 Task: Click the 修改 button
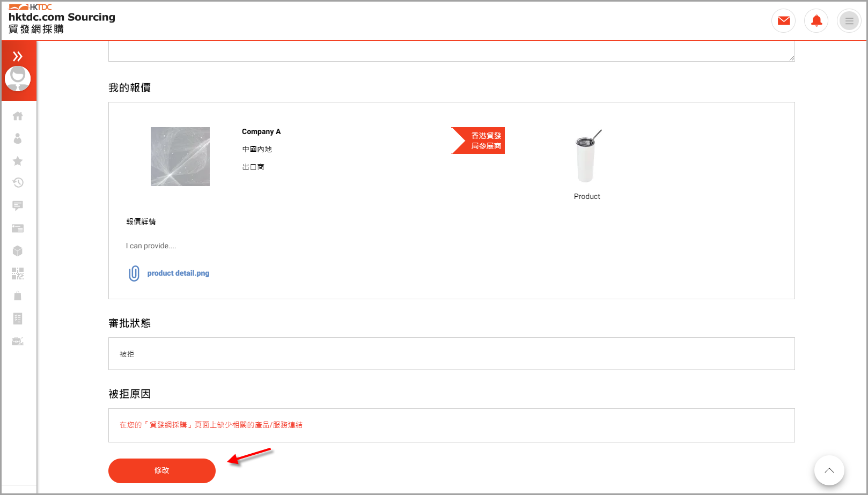pyautogui.click(x=162, y=470)
